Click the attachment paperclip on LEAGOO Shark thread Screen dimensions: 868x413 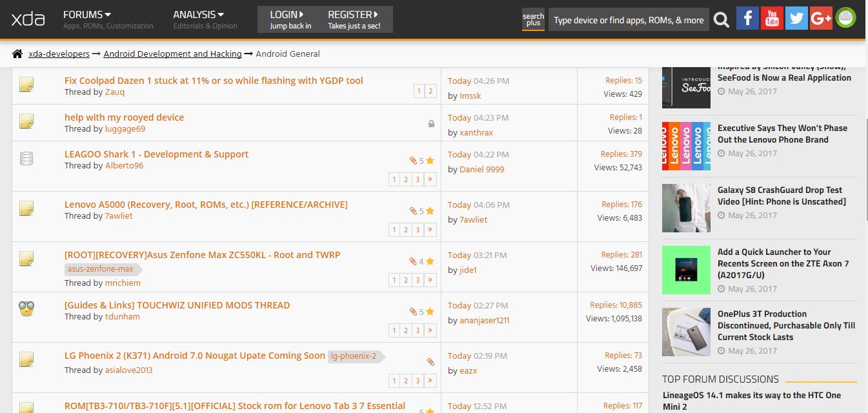tap(413, 161)
